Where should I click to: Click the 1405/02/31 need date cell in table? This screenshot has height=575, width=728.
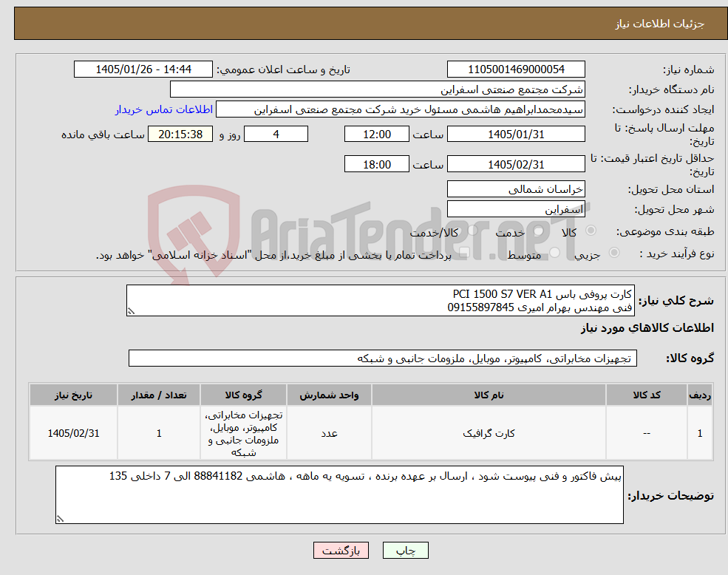(73, 433)
